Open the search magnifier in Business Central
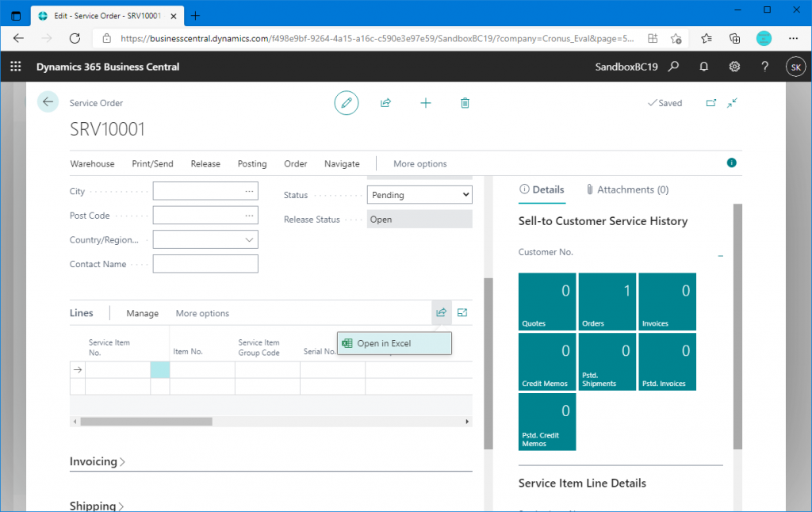Image resolution: width=812 pixels, height=512 pixels. point(673,67)
